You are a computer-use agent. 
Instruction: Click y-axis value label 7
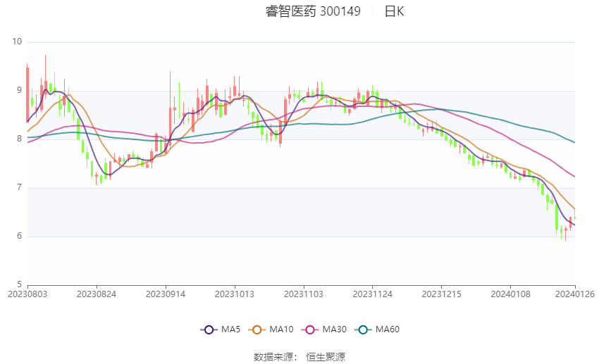[x=20, y=188]
